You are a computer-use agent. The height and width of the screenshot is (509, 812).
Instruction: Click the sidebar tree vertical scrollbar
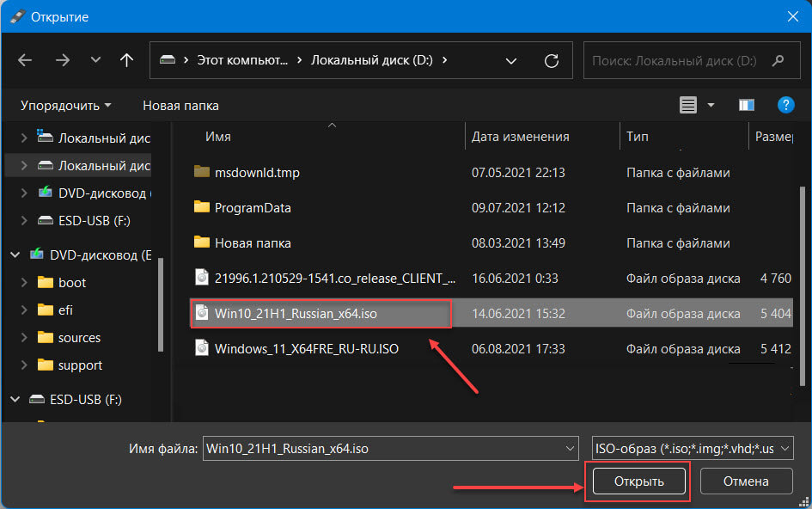(161, 304)
